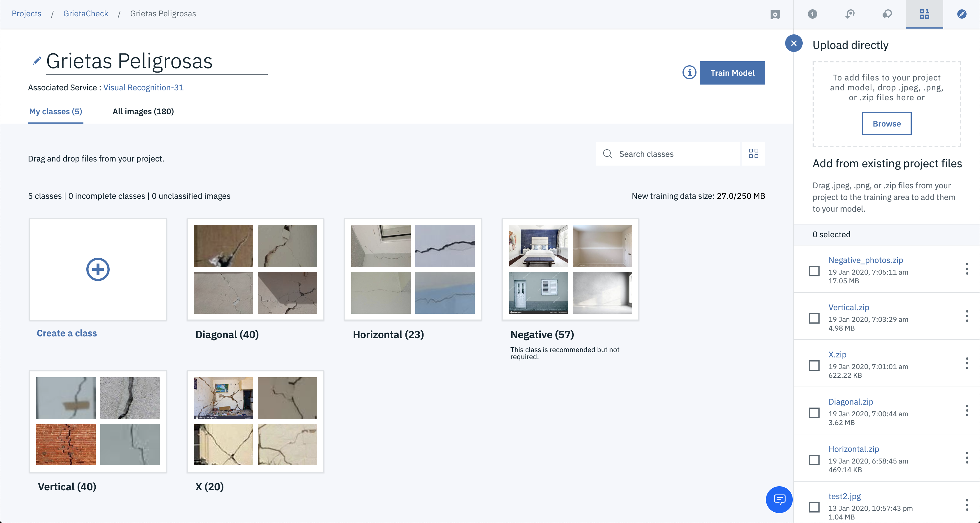Select the My classes (5) tab

pos(55,111)
